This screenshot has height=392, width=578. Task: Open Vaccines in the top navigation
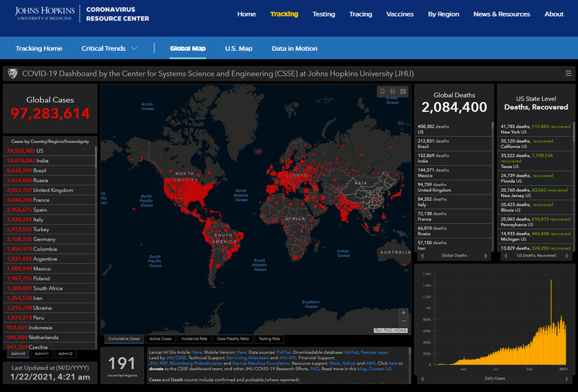click(x=400, y=14)
